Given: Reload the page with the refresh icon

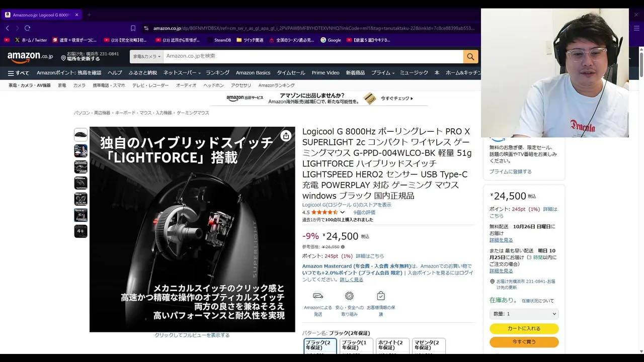Looking at the screenshot, I should (x=27, y=28).
